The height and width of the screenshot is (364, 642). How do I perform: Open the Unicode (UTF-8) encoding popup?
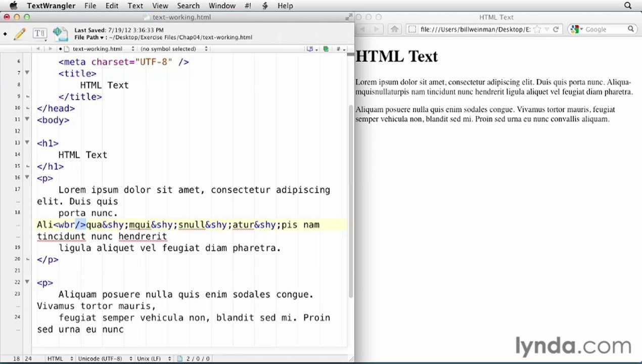tap(105, 358)
